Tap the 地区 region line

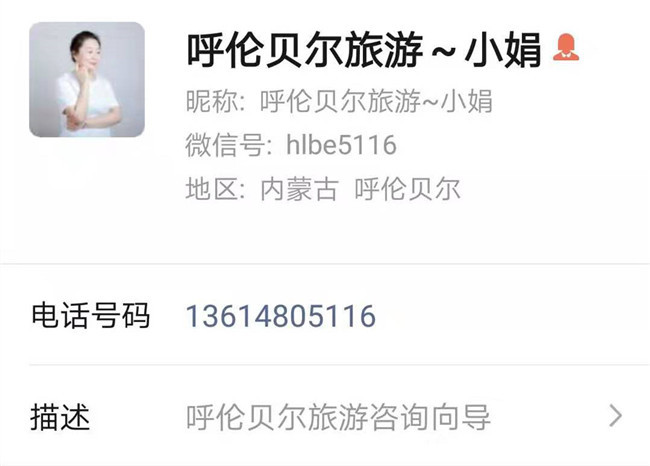323,189
